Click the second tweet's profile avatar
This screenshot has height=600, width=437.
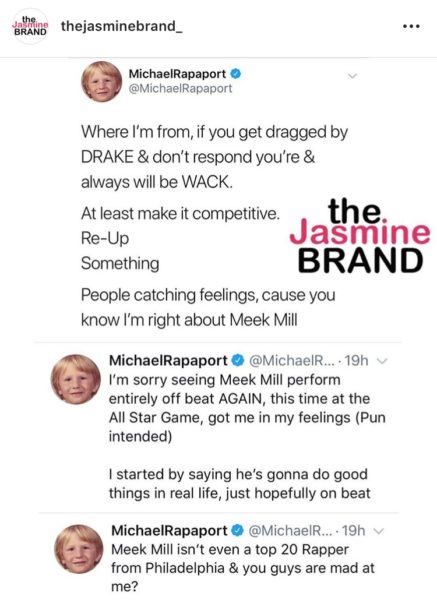coord(76,379)
